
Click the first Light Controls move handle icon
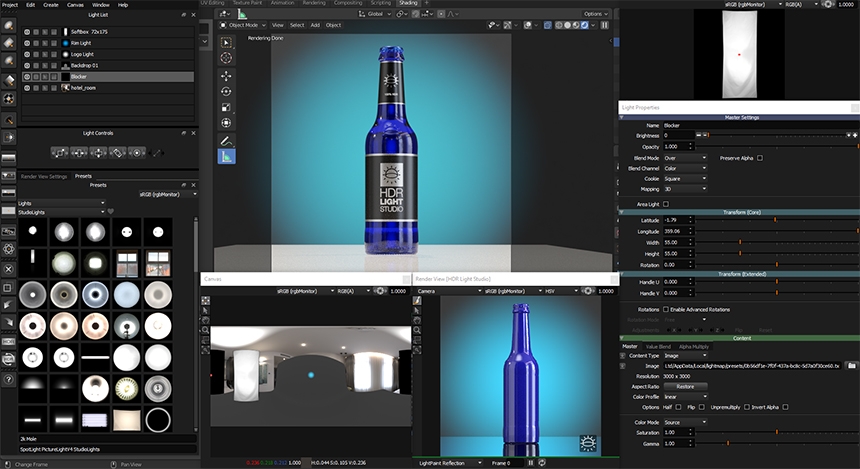(59, 152)
